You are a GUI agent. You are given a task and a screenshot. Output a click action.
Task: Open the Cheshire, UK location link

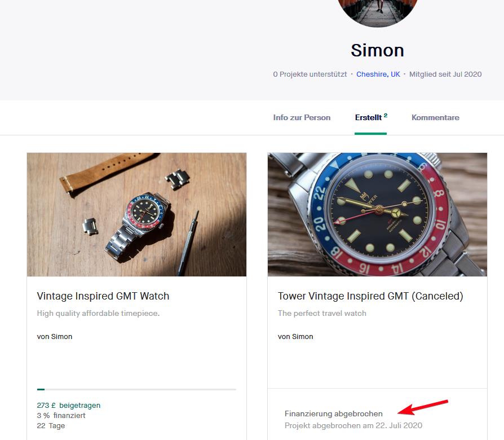(x=378, y=74)
